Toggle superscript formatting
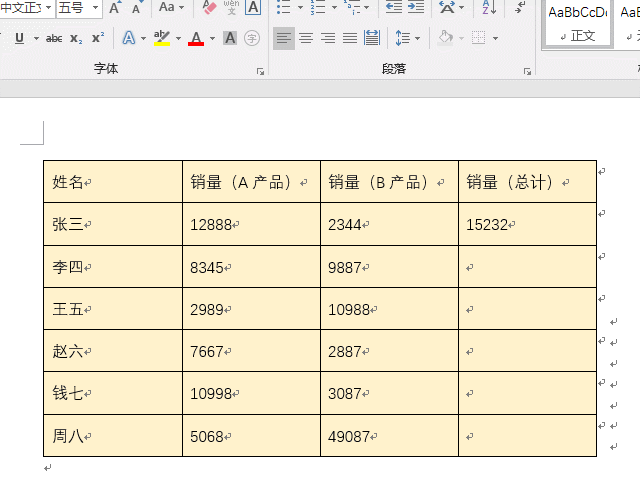Image resolution: width=640 pixels, height=480 pixels. (x=98, y=38)
